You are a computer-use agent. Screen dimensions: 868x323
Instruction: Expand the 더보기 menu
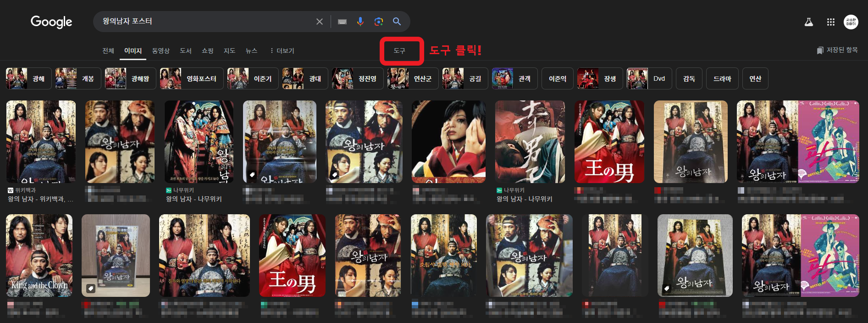click(282, 50)
